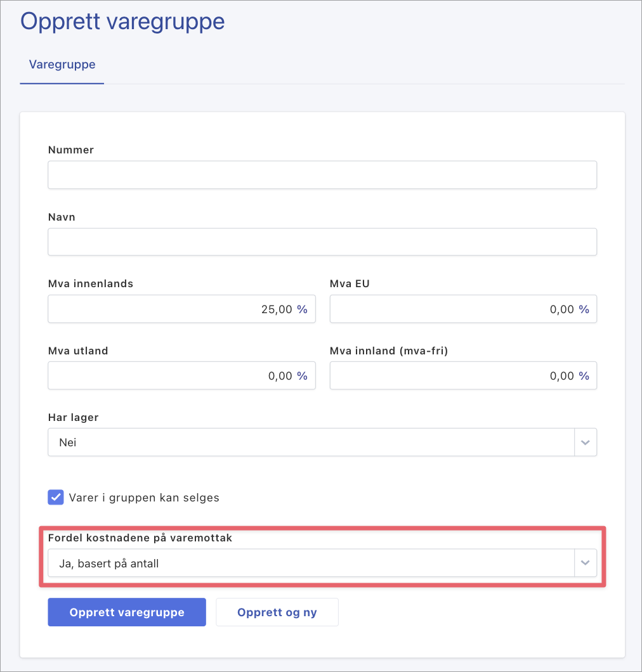Screen dimensions: 642x672
Task: Open Fordel kostnadene på varemottak dropdown
Action: pos(322,563)
